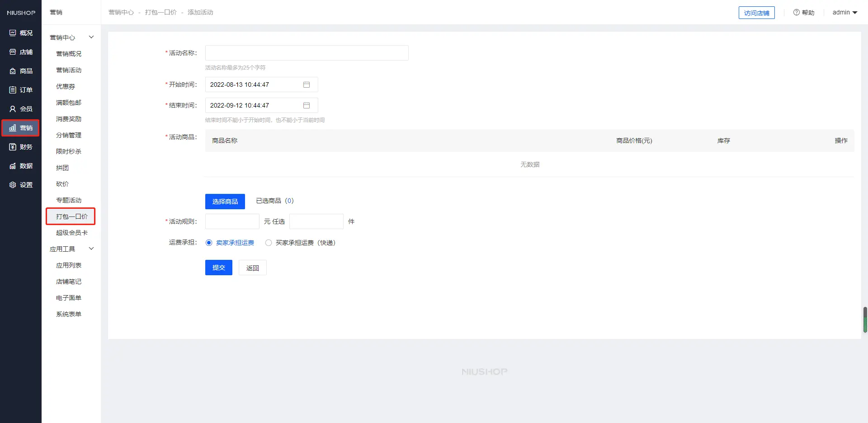Image resolution: width=868 pixels, height=423 pixels.
Task: Select the 商品 goods bag icon
Action: (x=13, y=71)
